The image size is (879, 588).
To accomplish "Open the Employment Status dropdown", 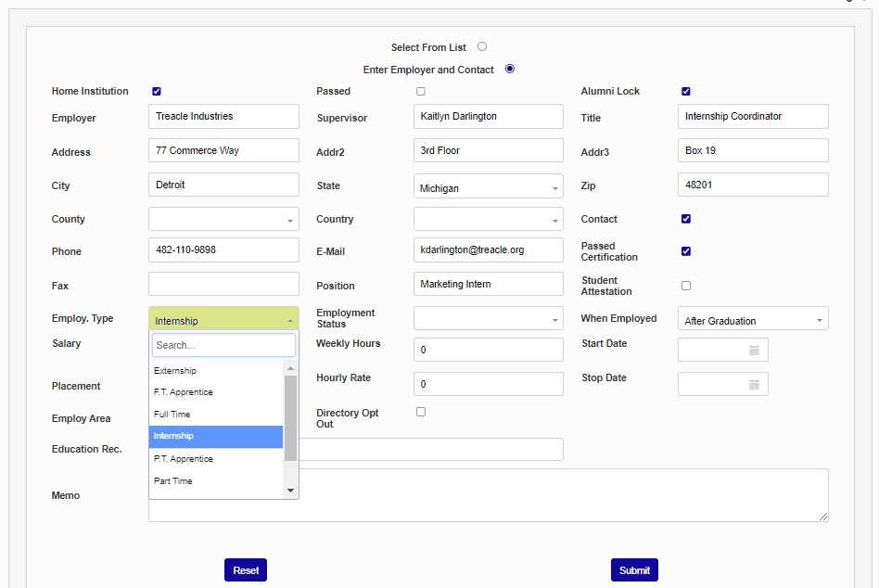I will pyautogui.click(x=488, y=319).
